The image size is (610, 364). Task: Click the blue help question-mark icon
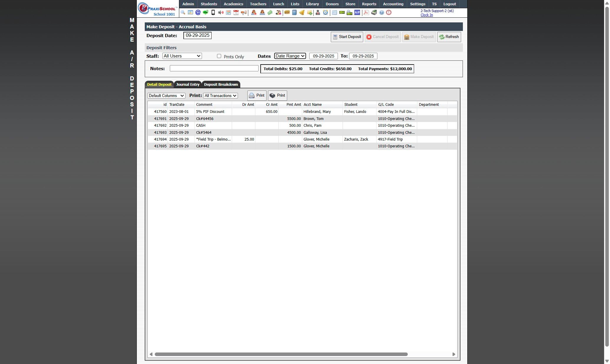pyautogui.click(x=382, y=12)
